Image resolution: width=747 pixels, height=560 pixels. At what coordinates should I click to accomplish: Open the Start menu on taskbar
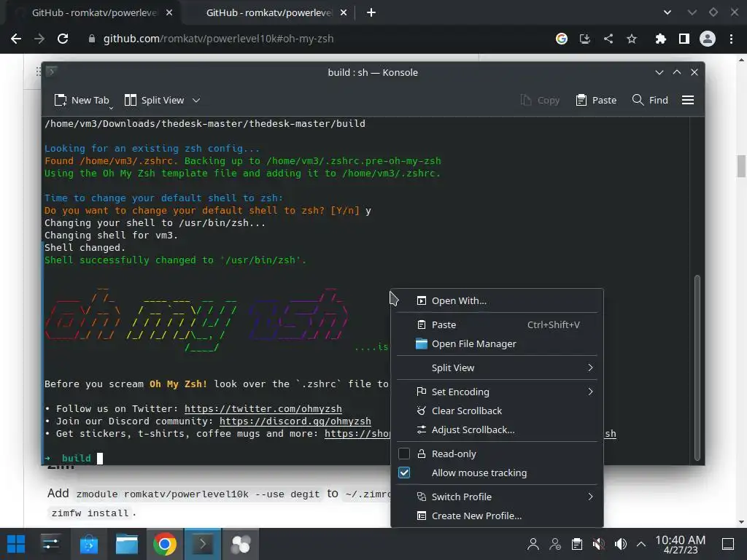[x=16, y=544]
